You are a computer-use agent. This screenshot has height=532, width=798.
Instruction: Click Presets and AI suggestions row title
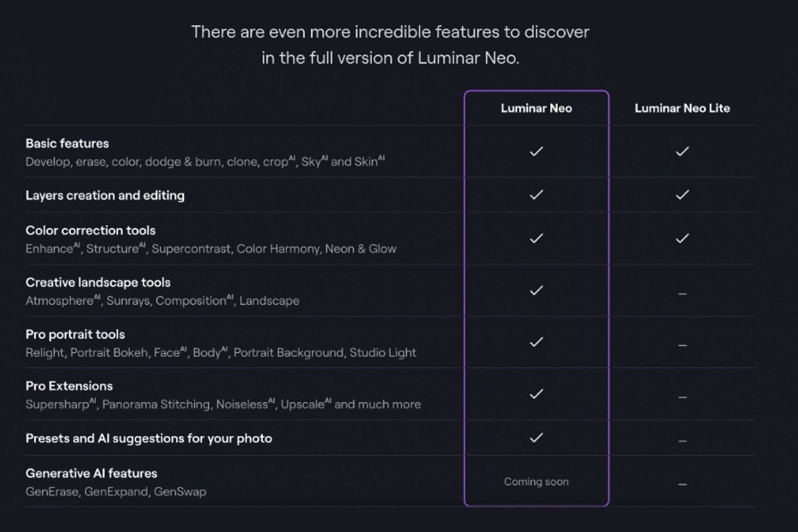[149, 438]
